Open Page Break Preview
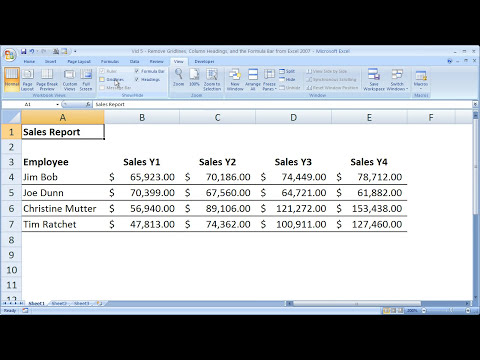Image resolution: width=480 pixels, height=360 pixels. point(47,79)
